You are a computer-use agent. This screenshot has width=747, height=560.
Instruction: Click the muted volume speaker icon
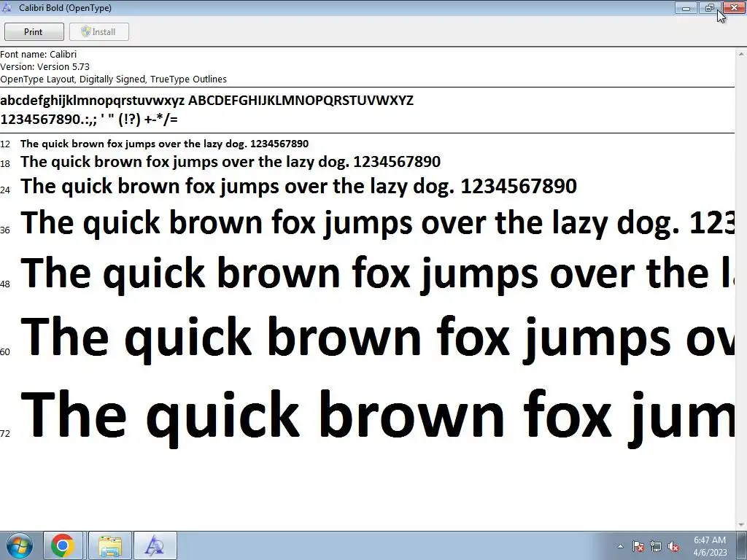pos(673,546)
